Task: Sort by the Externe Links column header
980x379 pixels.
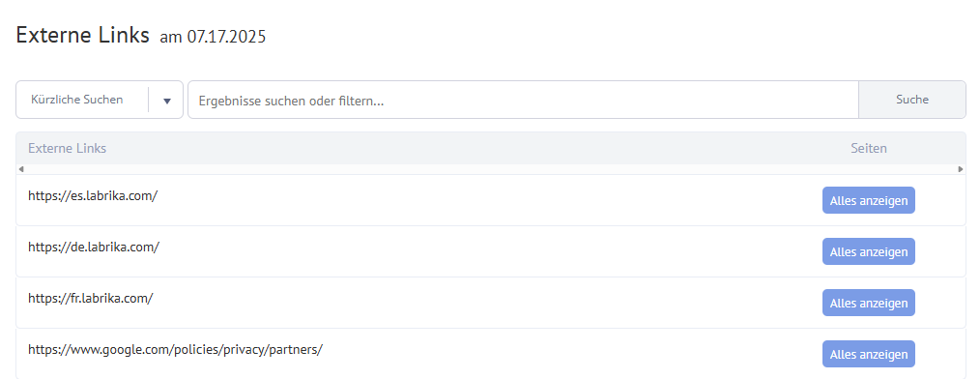Action: point(67,148)
